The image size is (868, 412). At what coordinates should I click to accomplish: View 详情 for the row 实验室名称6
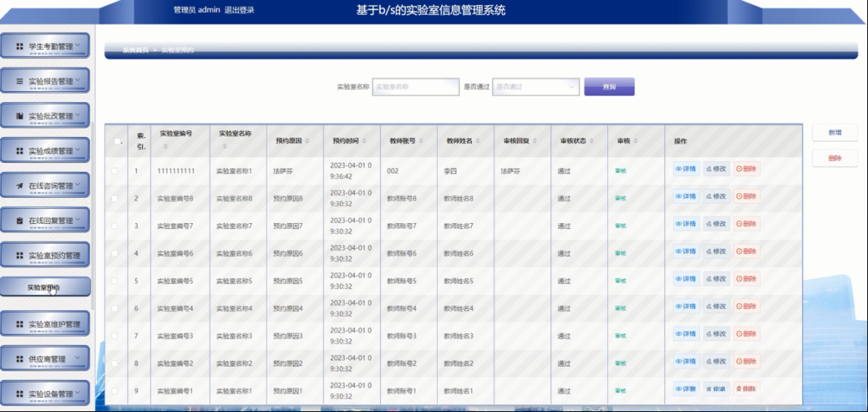click(686, 251)
